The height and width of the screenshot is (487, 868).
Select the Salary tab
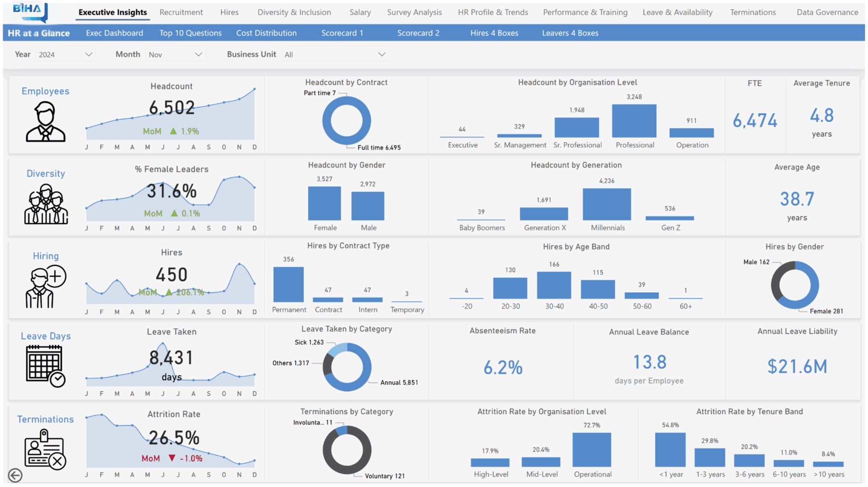pyautogui.click(x=360, y=12)
